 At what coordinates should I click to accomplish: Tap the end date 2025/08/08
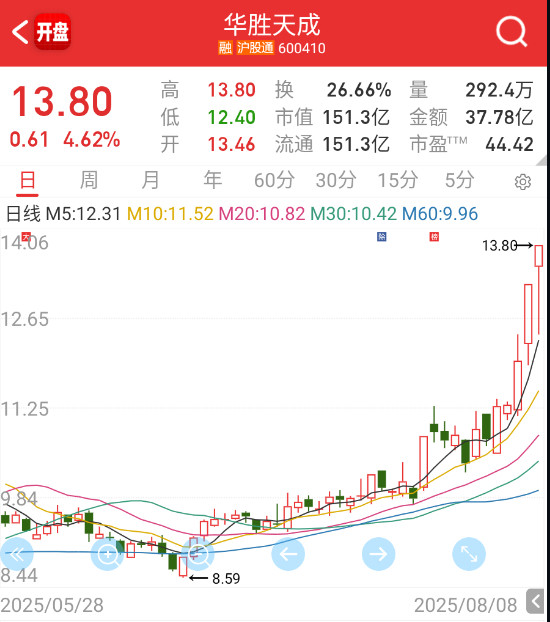[x=465, y=605]
